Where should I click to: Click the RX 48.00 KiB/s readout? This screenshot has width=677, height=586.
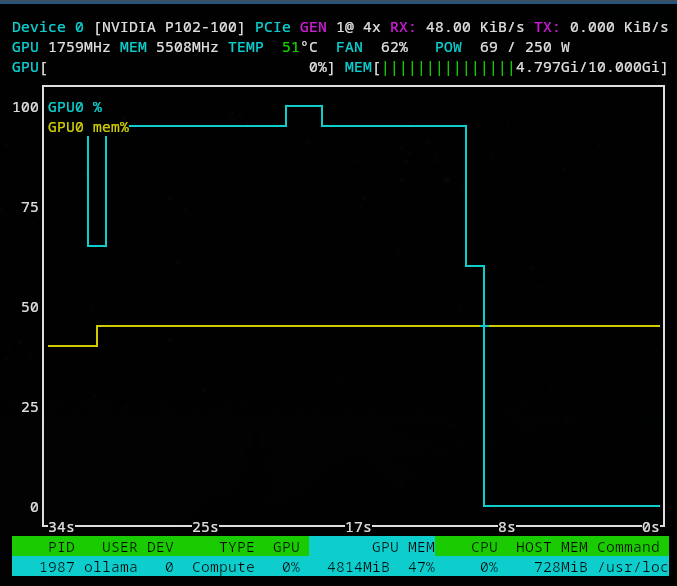[x=457, y=27]
